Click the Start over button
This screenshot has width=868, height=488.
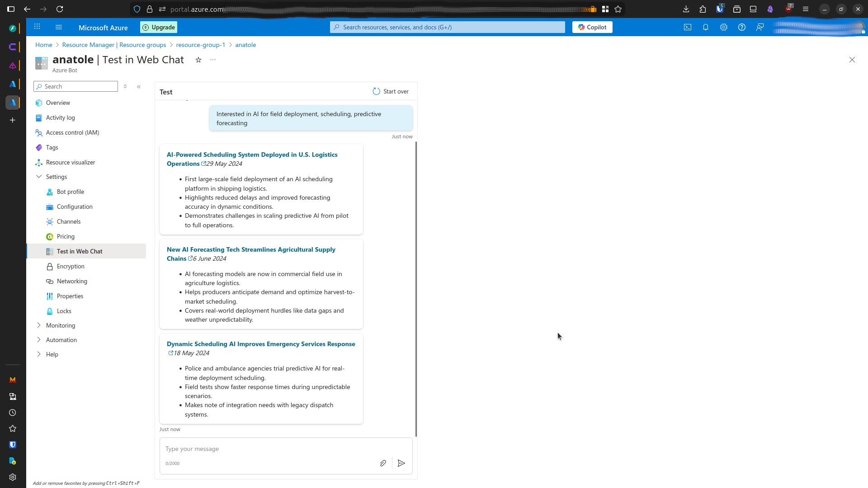coord(391,91)
